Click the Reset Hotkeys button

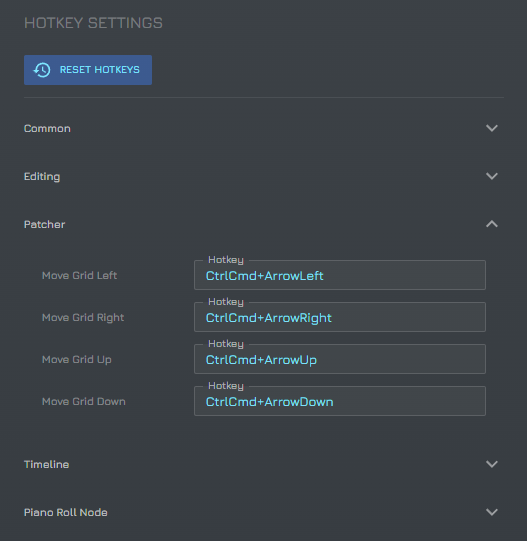pyautogui.click(x=88, y=70)
